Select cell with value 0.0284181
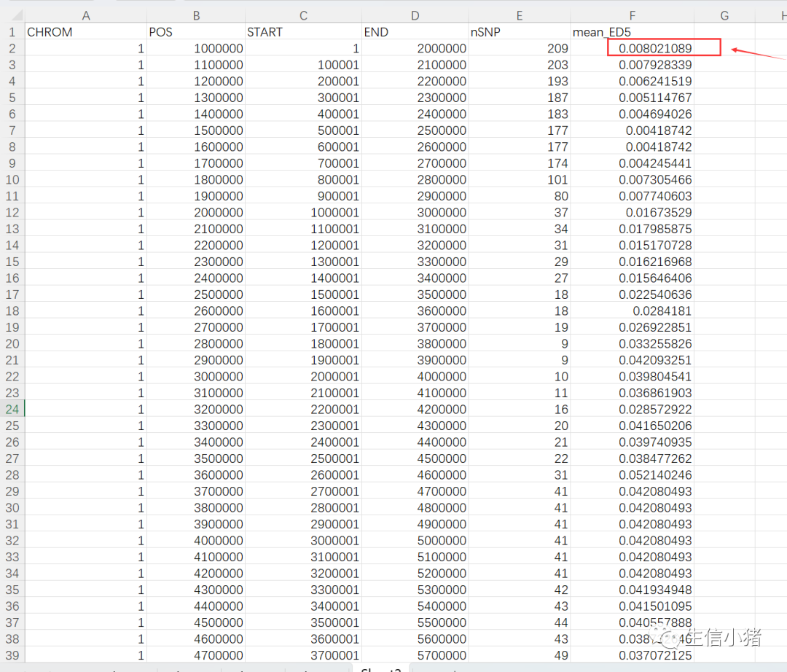Screen dimensions: 787x672 click(633, 311)
